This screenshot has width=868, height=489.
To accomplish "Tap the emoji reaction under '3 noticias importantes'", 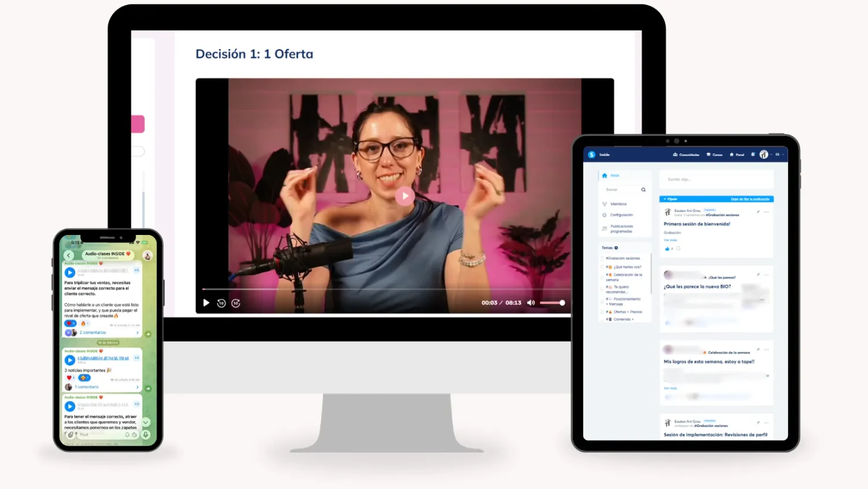I will click(84, 378).
